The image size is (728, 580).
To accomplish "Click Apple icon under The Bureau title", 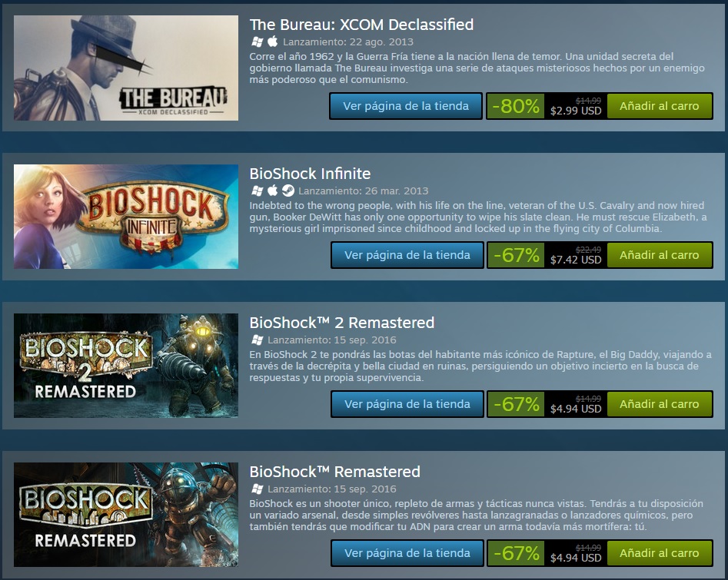I will point(273,41).
